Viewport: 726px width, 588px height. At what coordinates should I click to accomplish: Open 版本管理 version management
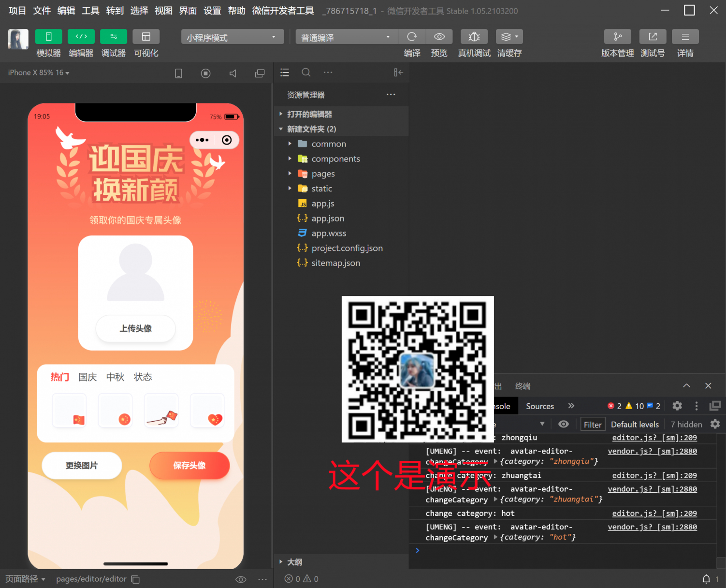(617, 36)
